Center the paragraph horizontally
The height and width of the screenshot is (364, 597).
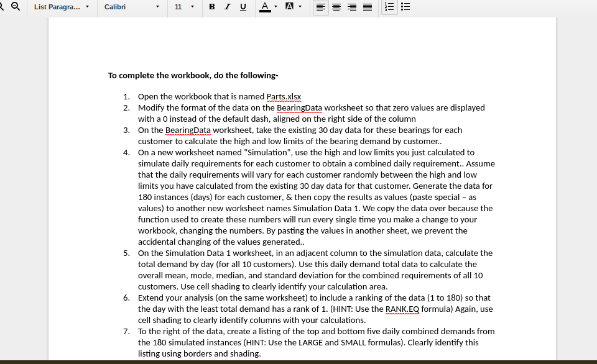coord(336,7)
